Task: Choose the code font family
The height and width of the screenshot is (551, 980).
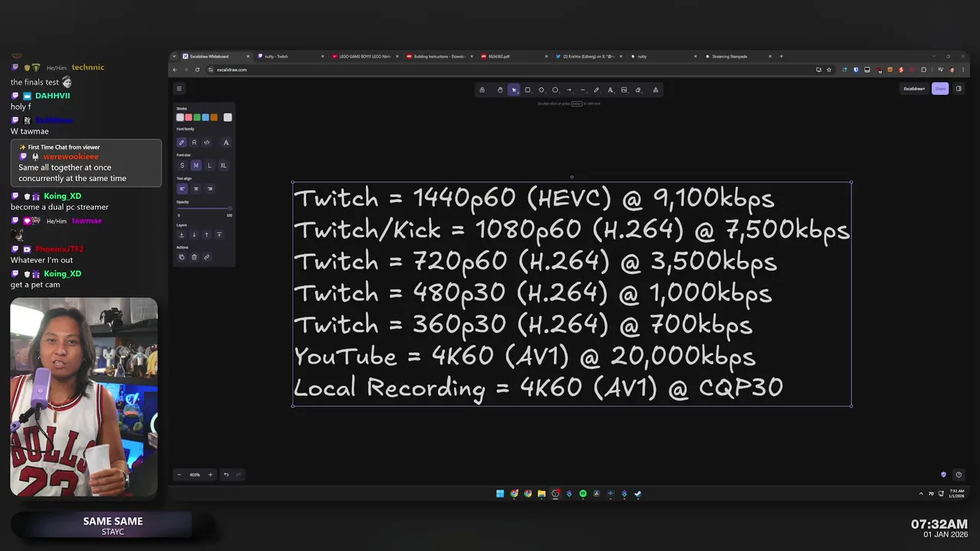Action: [x=207, y=142]
